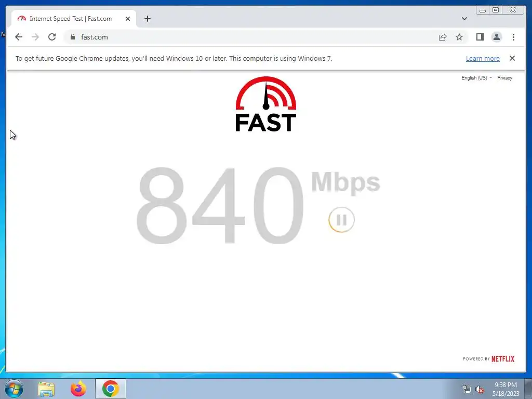Open the Learn more link
The width and height of the screenshot is (532, 399).
483,58
